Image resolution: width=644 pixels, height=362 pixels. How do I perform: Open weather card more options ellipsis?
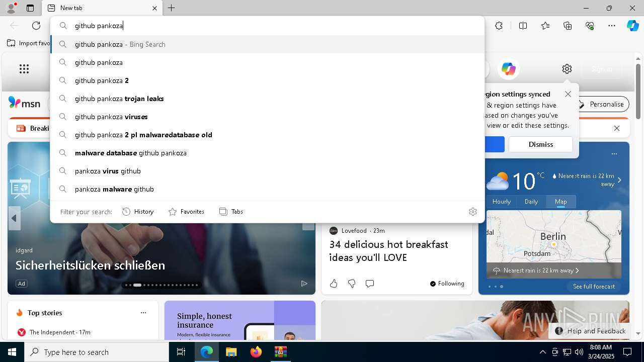pos(614,154)
